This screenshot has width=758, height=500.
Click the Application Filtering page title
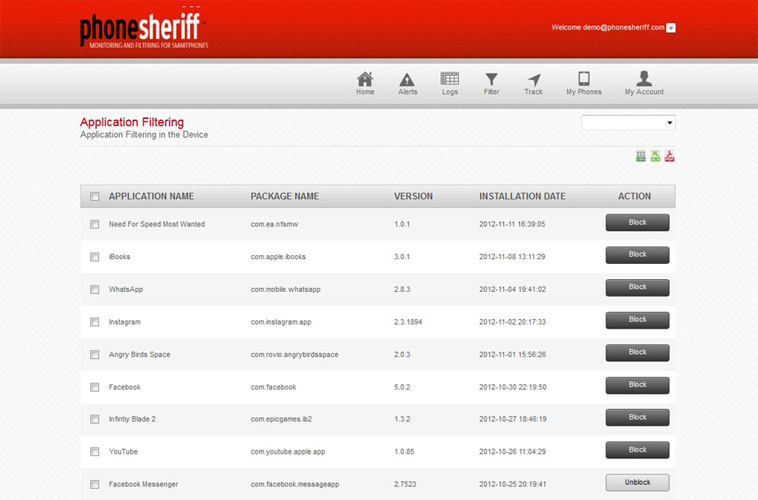(132, 122)
